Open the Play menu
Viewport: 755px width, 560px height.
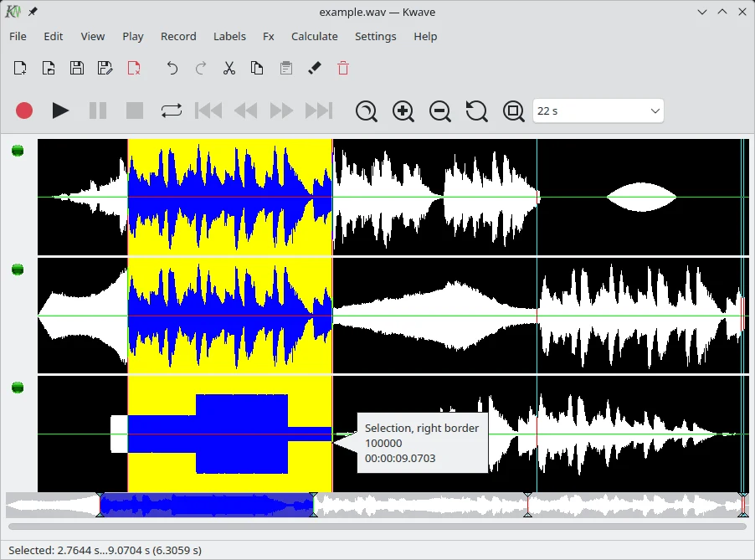133,36
